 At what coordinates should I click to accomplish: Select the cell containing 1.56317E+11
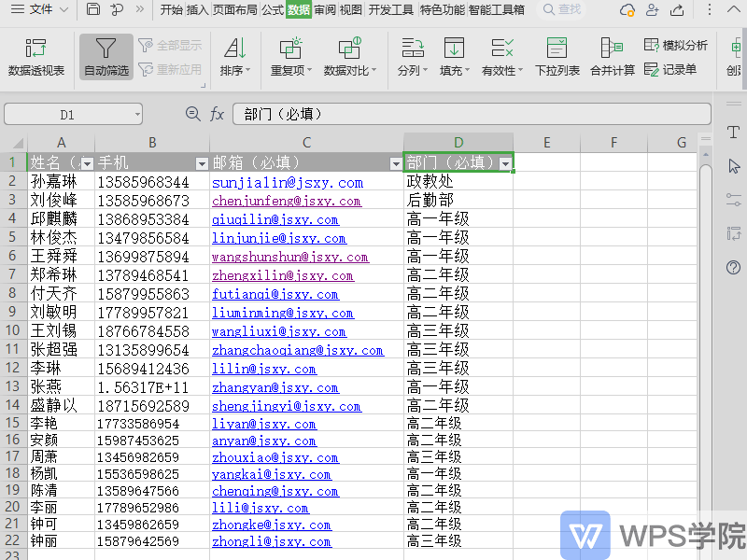[152, 387]
